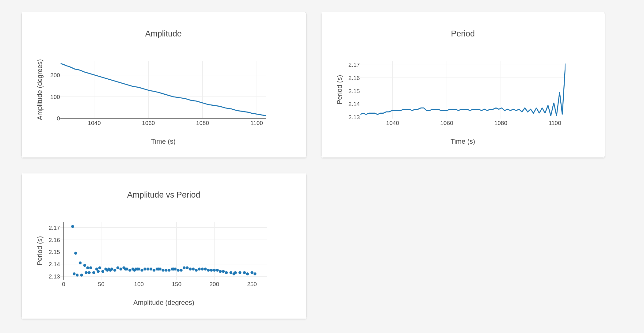Image resolution: width=644 pixels, height=333 pixels.
Task: Click "Period (s)" y-axis label in Period chart
Action: [339, 89]
